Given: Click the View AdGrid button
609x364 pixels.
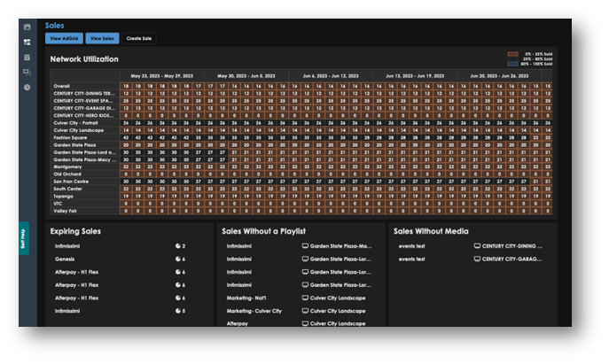Looking at the screenshot, I should (63, 39).
